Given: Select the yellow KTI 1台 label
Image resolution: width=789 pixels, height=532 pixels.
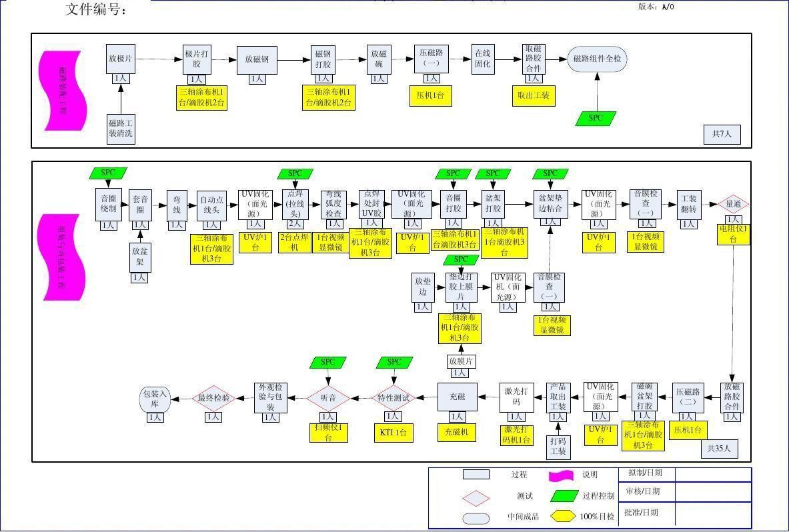Looking at the screenshot, I should click(393, 433).
